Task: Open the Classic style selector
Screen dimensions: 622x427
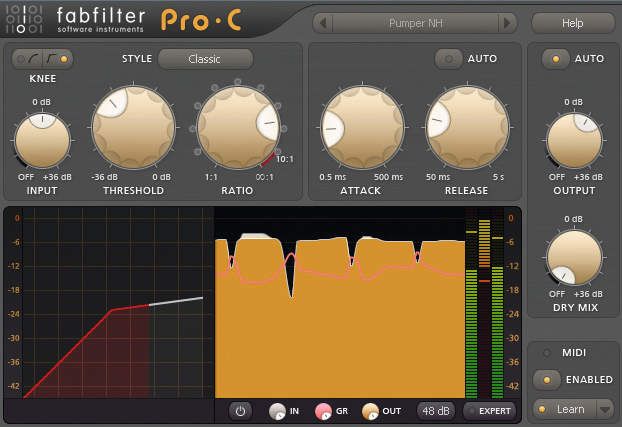Action: (x=205, y=59)
